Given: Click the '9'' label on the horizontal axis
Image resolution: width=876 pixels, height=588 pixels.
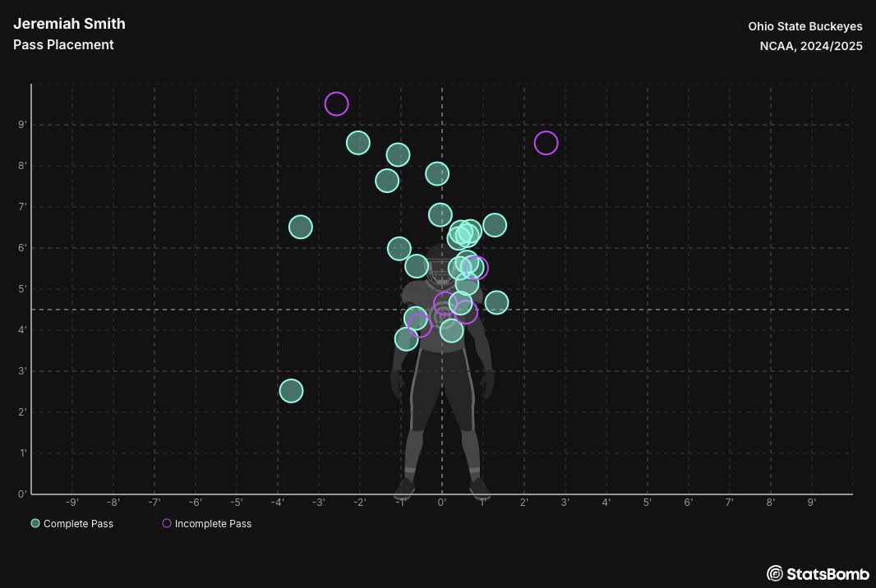Looking at the screenshot, I should coord(812,502).
